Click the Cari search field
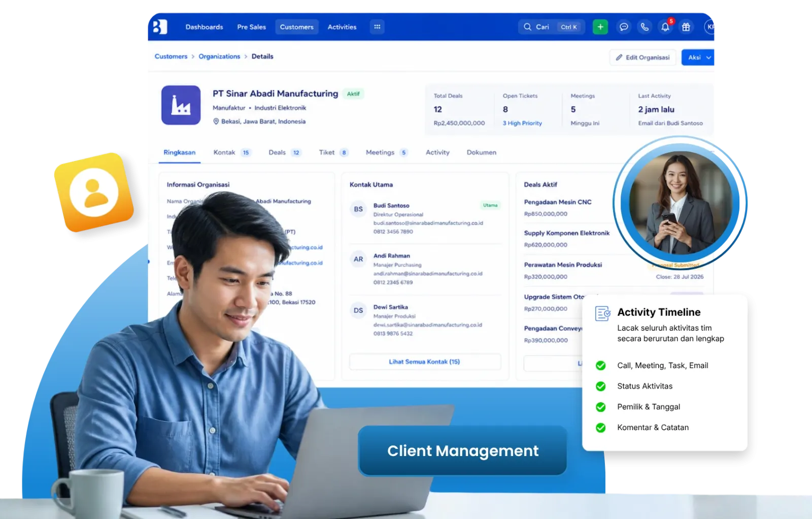This screenshot has width=812, height=519. 552,27
